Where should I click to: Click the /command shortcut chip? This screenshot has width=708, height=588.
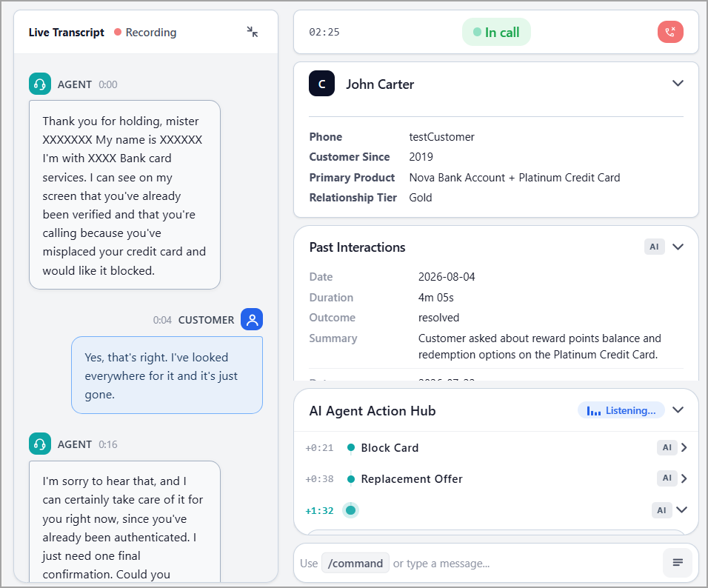355,563
